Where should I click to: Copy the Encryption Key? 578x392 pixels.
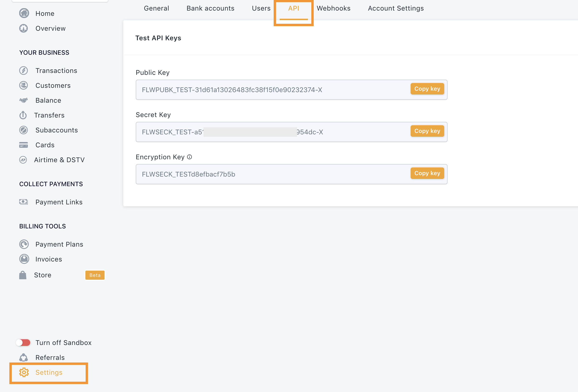[427, 173]
